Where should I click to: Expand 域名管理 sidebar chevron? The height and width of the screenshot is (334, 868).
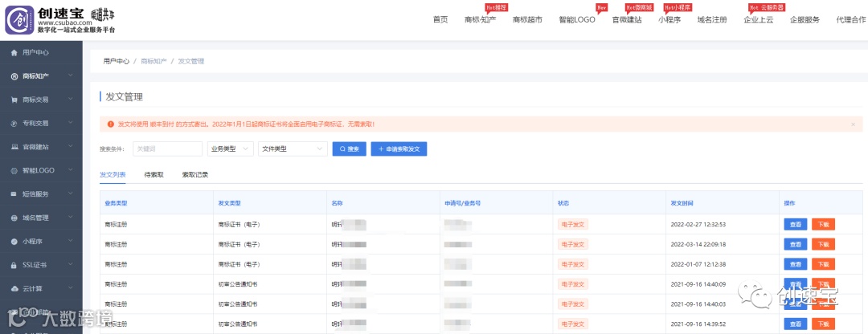(x=70, y=218)
